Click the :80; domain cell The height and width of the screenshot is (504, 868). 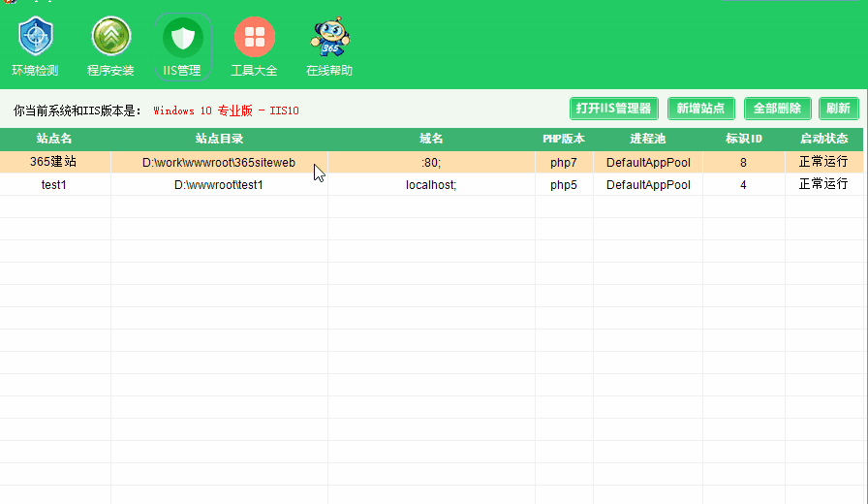coord(431,162)
